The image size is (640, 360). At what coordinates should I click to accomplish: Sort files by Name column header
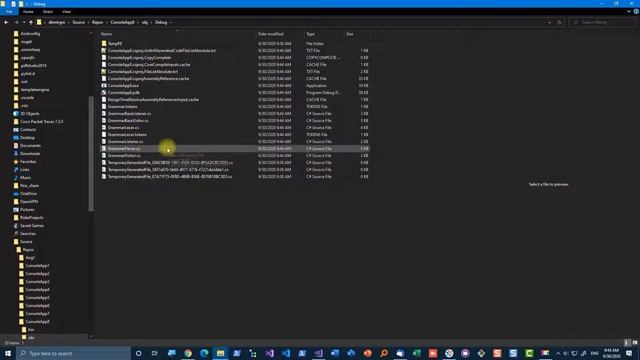click(106, 34)
